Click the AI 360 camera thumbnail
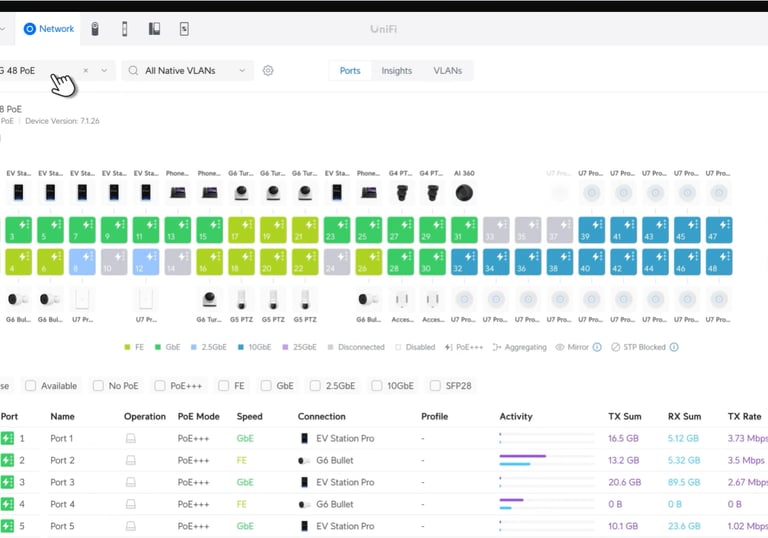Screen dimensions: 768x538 tap(464, 193)
